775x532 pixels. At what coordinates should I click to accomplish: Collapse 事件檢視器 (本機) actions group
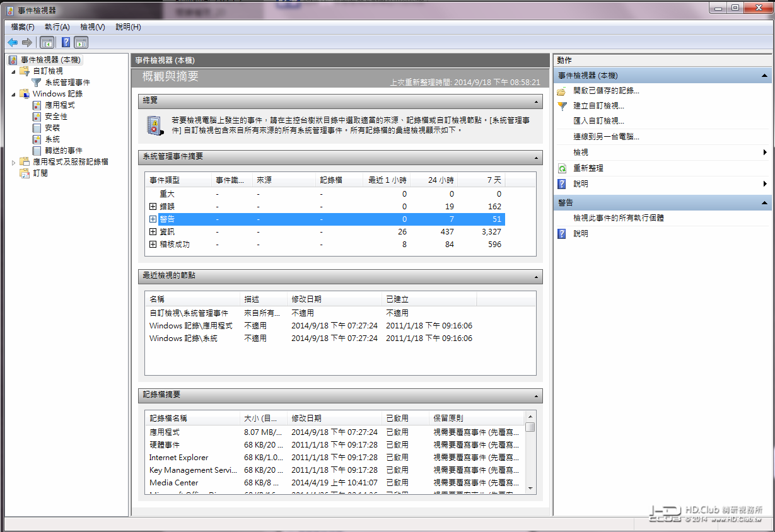coord(765,76)
